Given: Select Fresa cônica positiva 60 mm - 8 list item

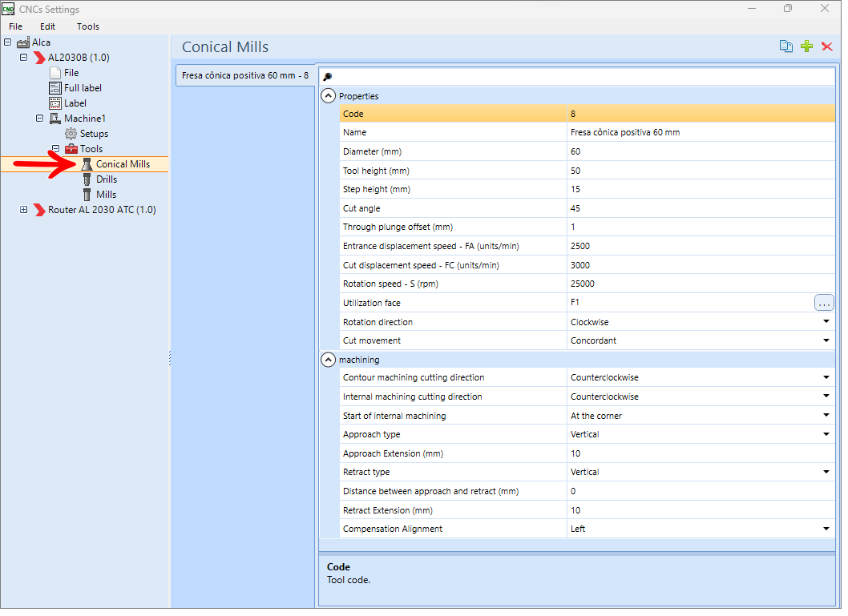Looking at the screenshot, I should pos(247,76).
